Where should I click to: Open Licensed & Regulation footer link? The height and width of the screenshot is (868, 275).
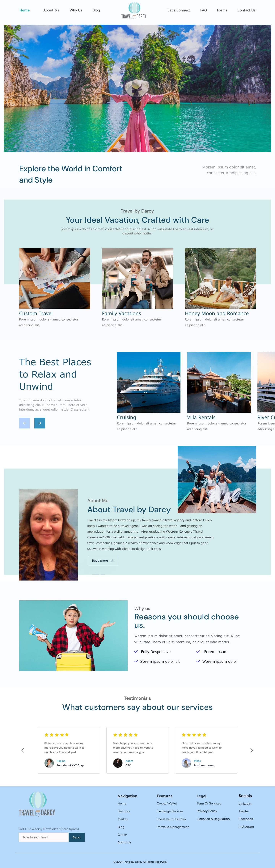pyautogui.click(x=213, y=819)
